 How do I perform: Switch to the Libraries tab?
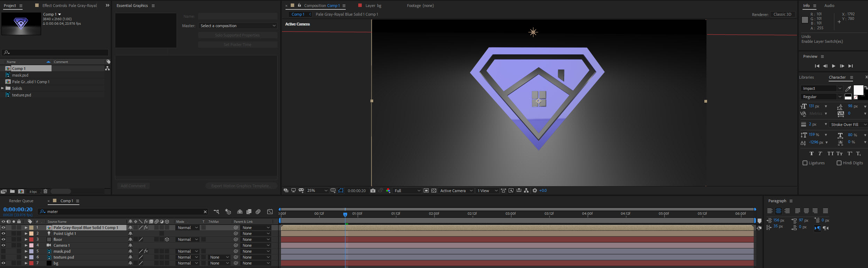pyautogui.click(x=806, y=77)
